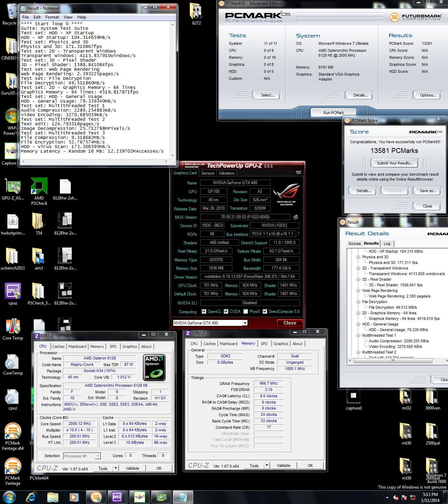Image resolution: width=448 pixels, height=504 pixels.
Task: Open Internet Explorer from the taskbar
Action: 31,497
